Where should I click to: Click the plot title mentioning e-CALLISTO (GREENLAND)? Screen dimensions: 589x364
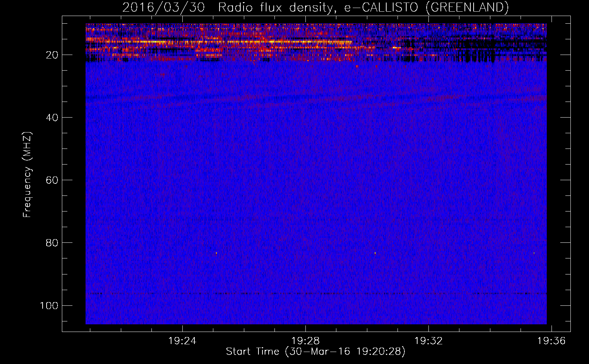coord(315,8)
